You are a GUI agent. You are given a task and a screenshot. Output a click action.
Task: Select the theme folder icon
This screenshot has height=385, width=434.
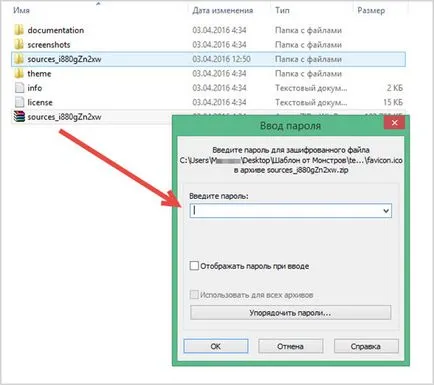19,74
